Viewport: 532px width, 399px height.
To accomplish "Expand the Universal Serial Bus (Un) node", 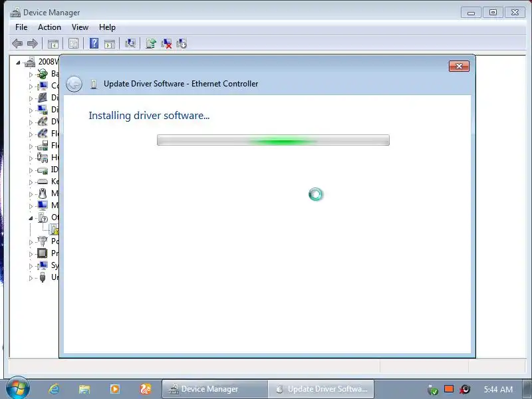I will point(31,278).
